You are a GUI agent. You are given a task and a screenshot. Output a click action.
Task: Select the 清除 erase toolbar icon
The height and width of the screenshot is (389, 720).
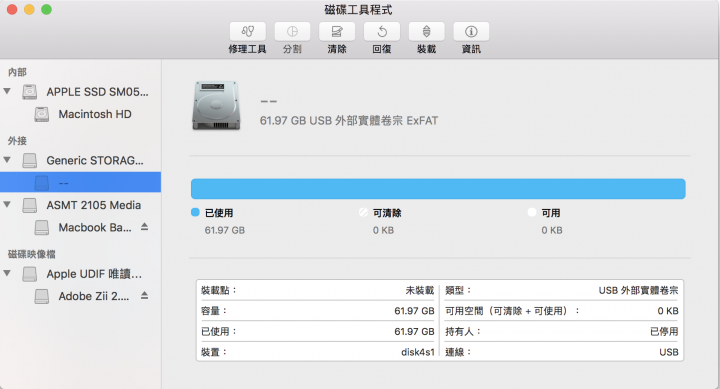(337, 31)
